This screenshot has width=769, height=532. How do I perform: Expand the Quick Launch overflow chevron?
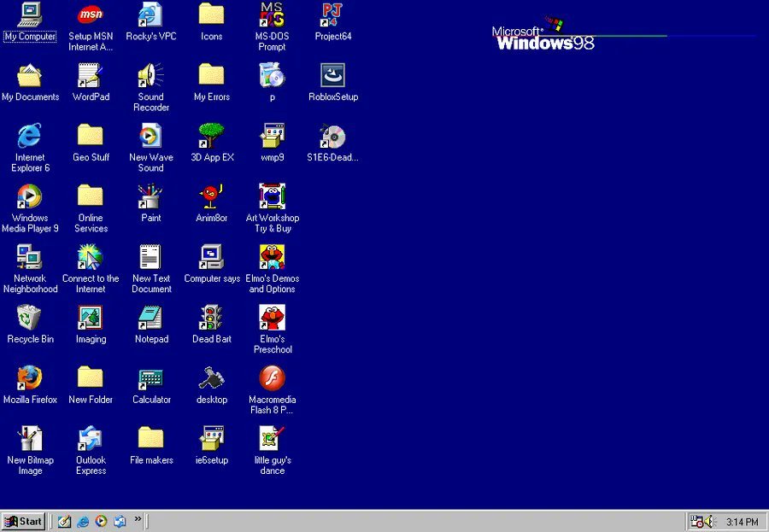coord(137,518)
